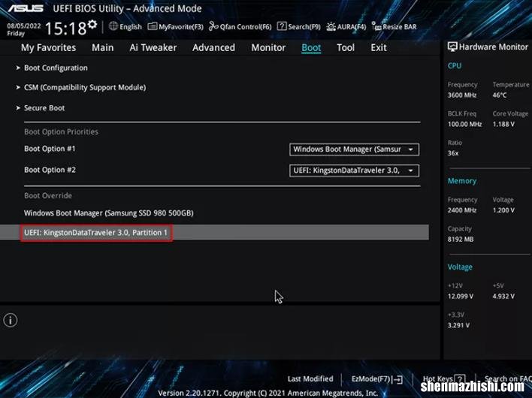Click the Core Voltage 1.188 V value
This screenshot has width=532, height=398.
(503, 125)
